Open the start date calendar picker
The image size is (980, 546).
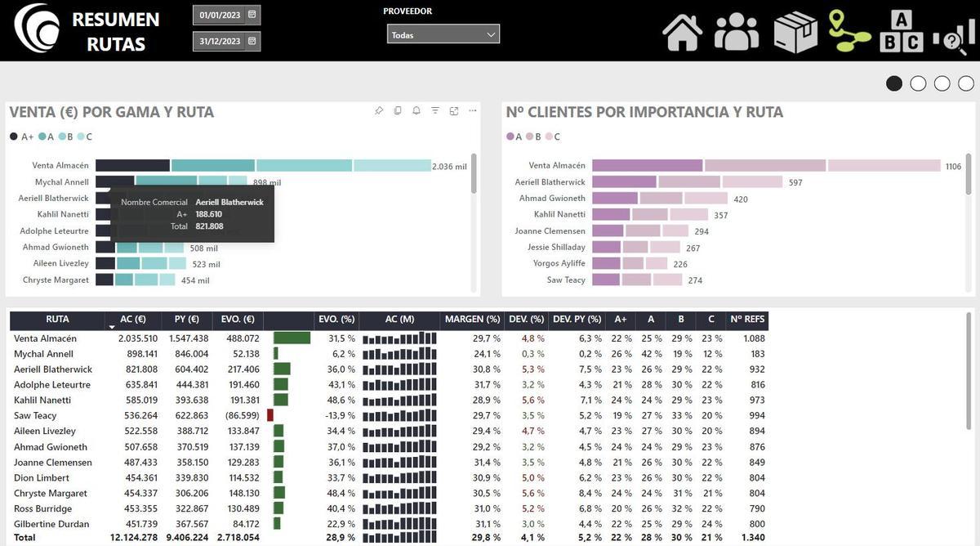tap(252, 14)
